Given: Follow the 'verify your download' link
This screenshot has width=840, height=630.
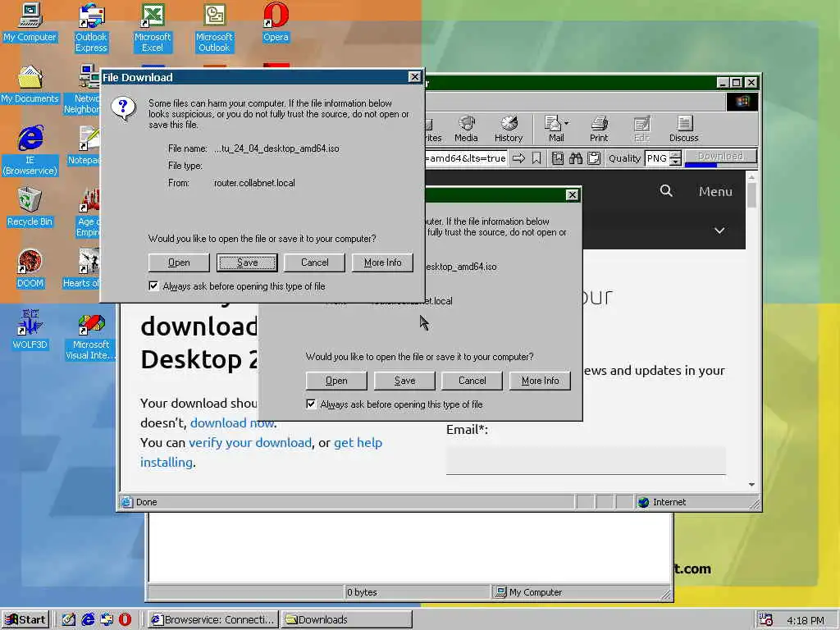Looking at the screenshot, I should point(250,442).
